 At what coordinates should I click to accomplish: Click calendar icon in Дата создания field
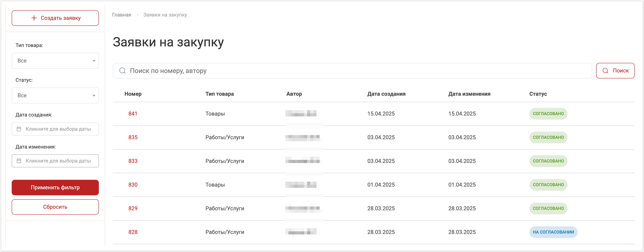(x=19, y=129)
